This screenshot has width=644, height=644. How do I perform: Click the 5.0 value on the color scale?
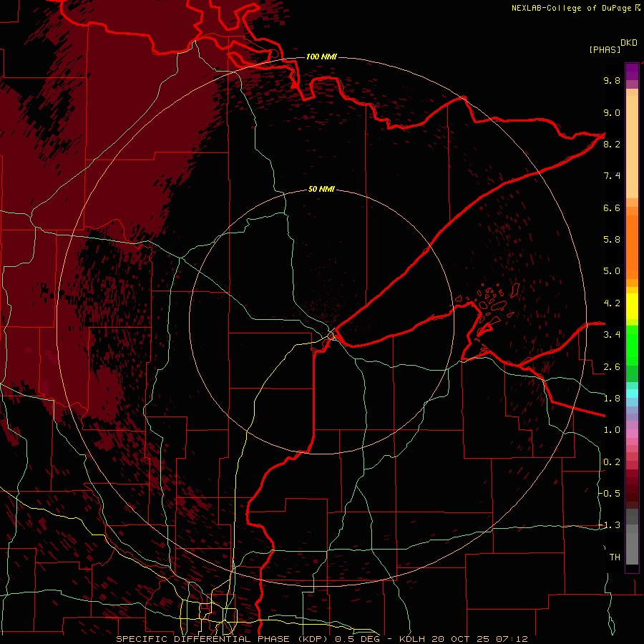click(612, 271)
